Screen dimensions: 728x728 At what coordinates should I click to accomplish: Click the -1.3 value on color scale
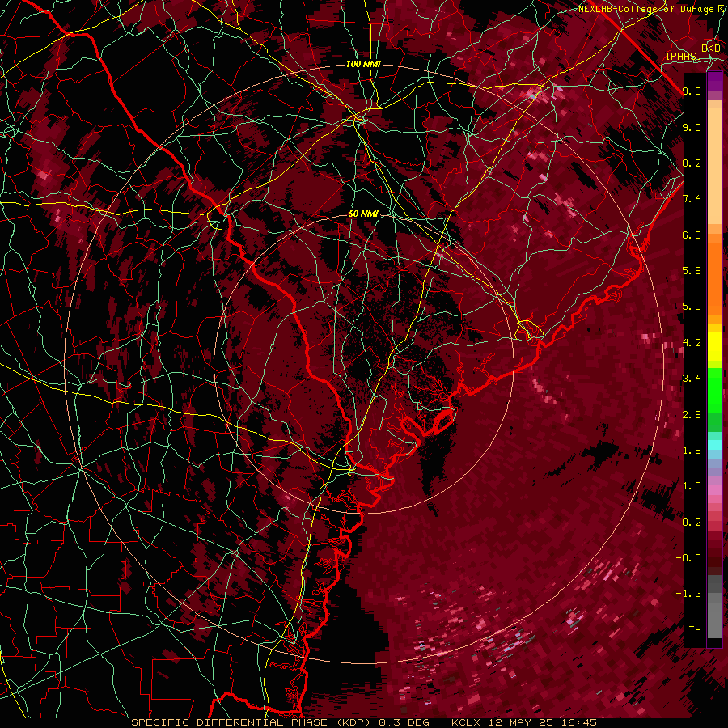[689, 594]
